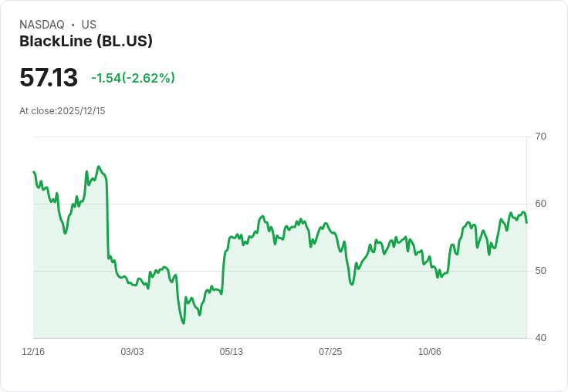The width and height of the screenshot is (568, 392).
Task: Click the sharp dip after 07/25
Action: [352, 284]
